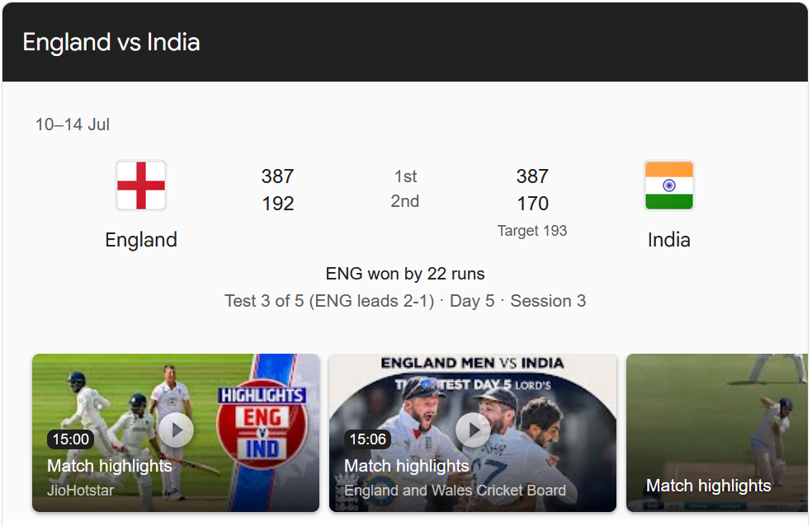Viewport: 812px width, 526px height.
Task: Click the 15:06 duration label
Action: [368, 439]
